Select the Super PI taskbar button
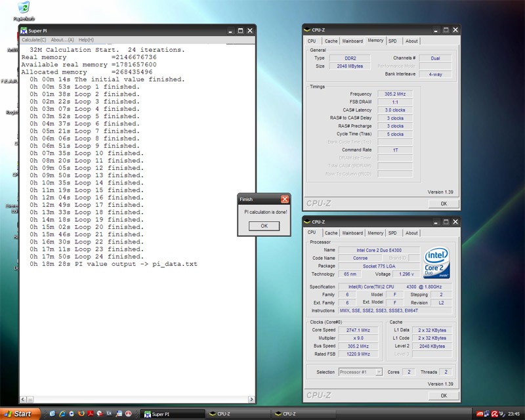Image resolution: width=525 pixels, height=420 pixels. 169,413
